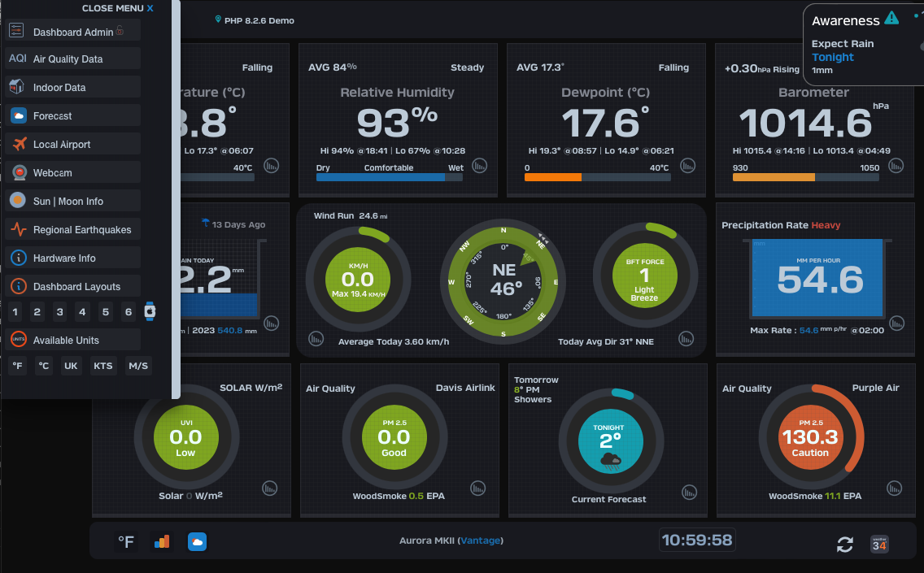Screen dimensions: 924x573
Task: Select the Apple Watch layout icon
Action: click(150, 311)
